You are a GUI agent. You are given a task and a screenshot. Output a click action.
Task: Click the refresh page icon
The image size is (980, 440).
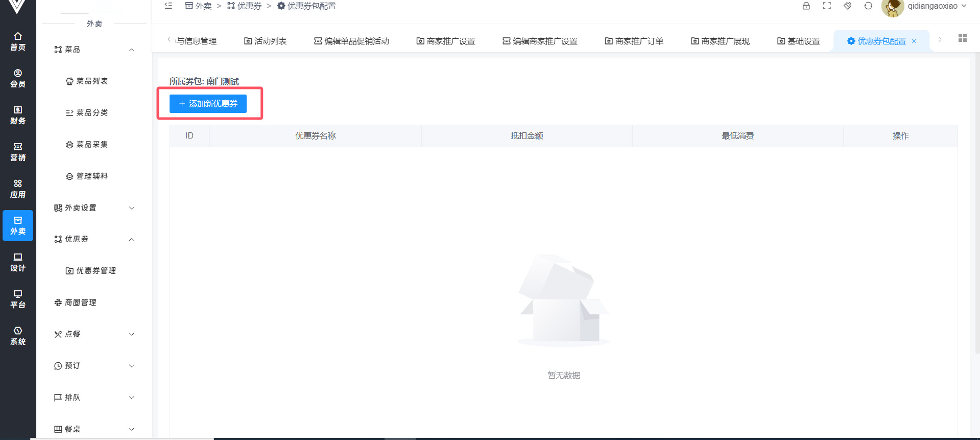point(868,6)
